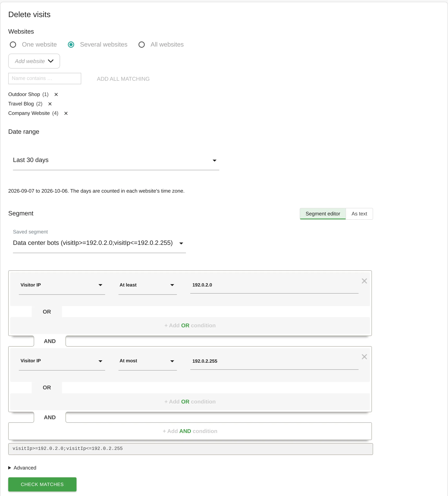Image resolution: width=448 pixels, height=496 pixels.
Task: Delete the 192.0.2.255 condition row
Action: click(364, 357)
